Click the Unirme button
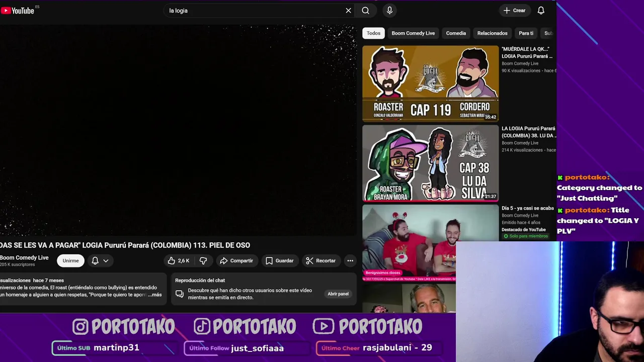The image size is (644, 362). click(x=70, y=260)
